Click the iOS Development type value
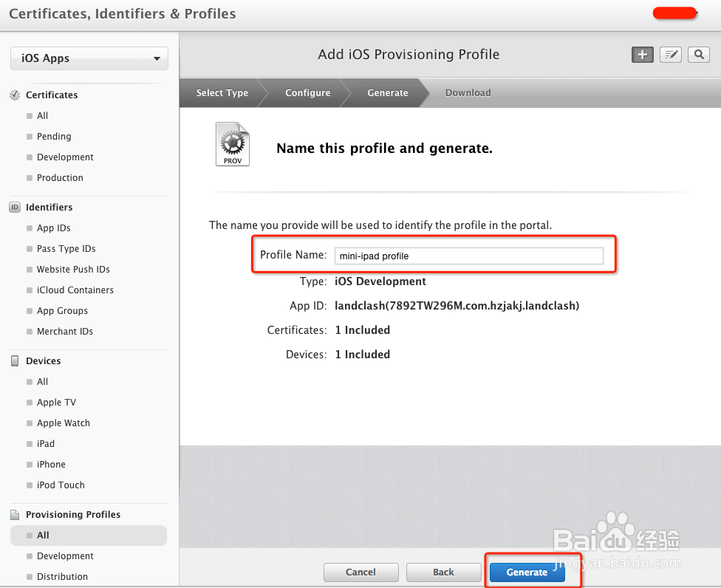Image resolution: width=721 pixels, height=588 pixels. tap(380, 281)
